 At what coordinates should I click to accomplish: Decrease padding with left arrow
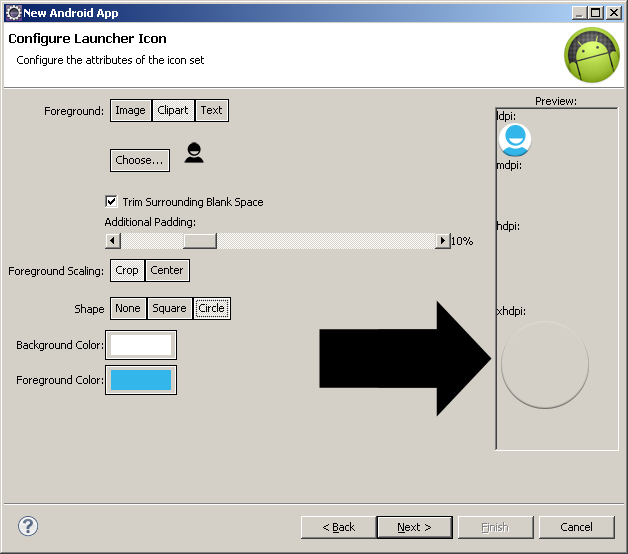point(113,241)
